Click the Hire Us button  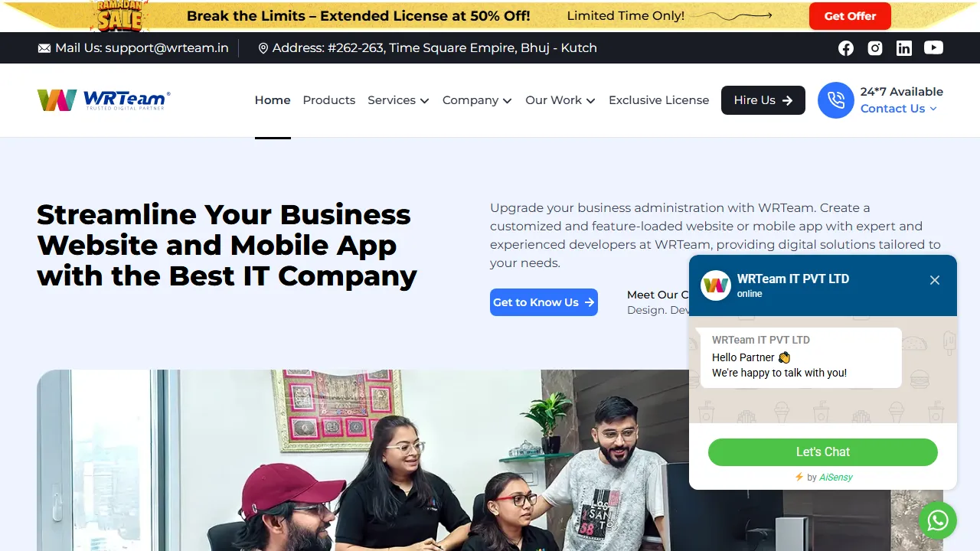pyautogui.click(x=763, y=100)
